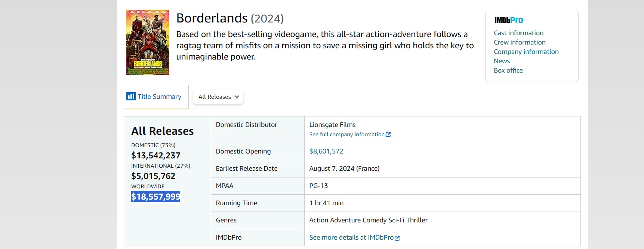Click the WORLDWIDE label
Image resolution: width=644 pixels, height=249 pixels.
point(148,186)
